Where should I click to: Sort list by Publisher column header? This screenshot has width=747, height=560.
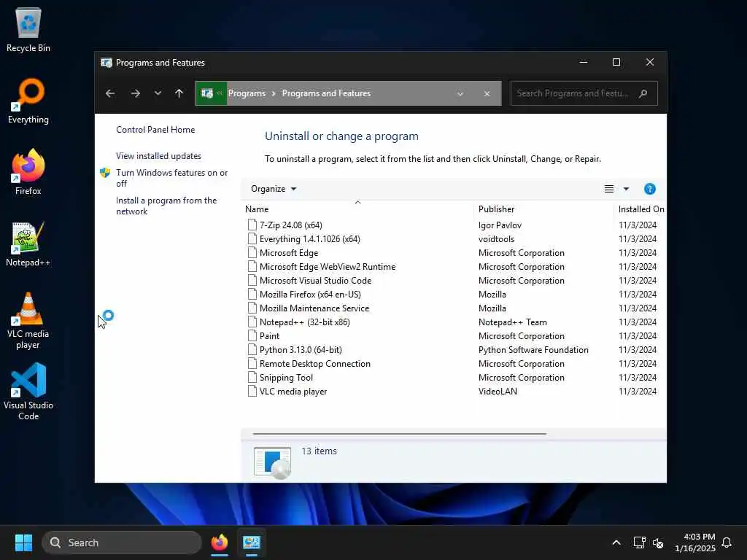(496, 209)
